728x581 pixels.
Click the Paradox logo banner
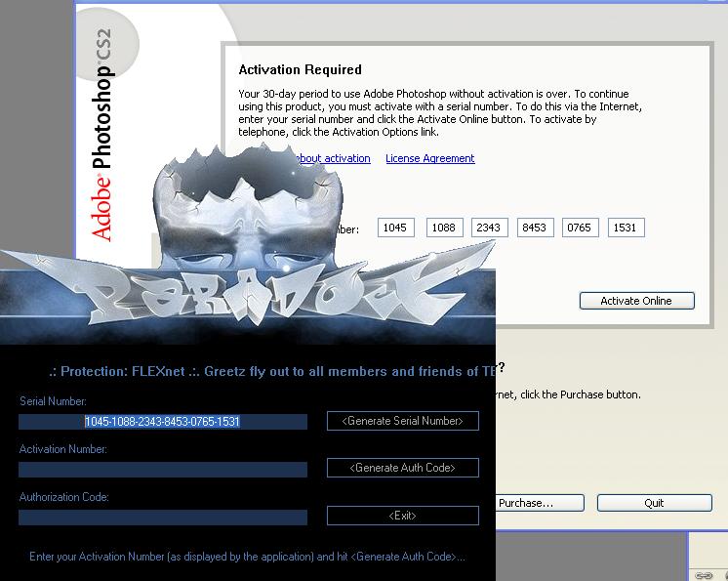(x=244, y=291)
